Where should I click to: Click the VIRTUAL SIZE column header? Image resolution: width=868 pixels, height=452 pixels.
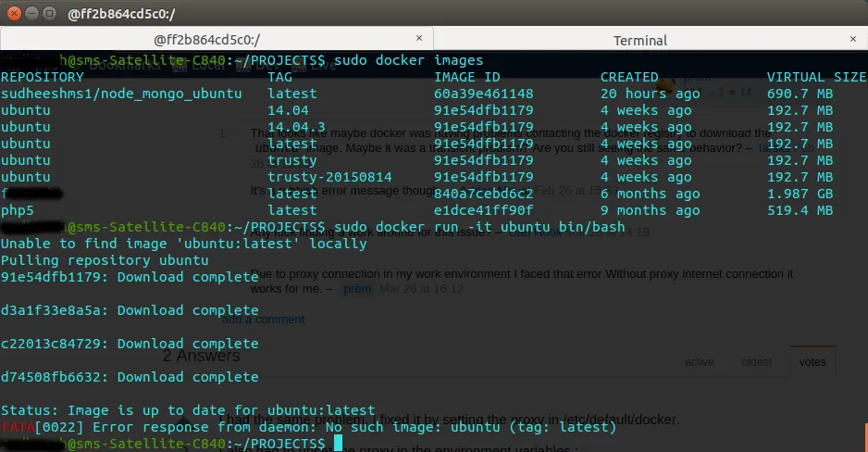point(816,77)
